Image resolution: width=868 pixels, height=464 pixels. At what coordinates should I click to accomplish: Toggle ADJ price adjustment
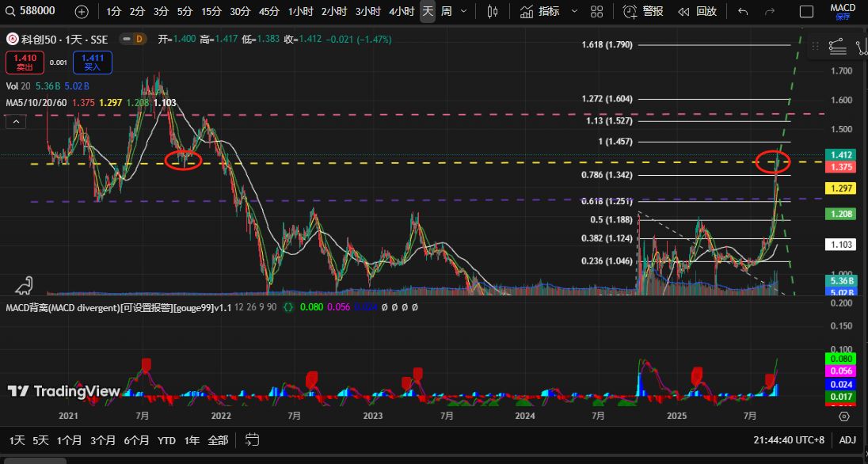tap(847, 439)
